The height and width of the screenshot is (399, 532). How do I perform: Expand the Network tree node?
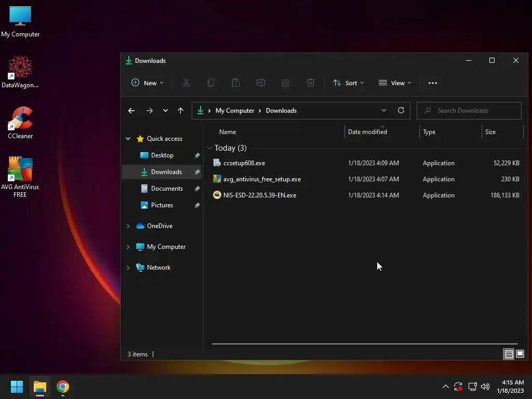coord(128,268)
